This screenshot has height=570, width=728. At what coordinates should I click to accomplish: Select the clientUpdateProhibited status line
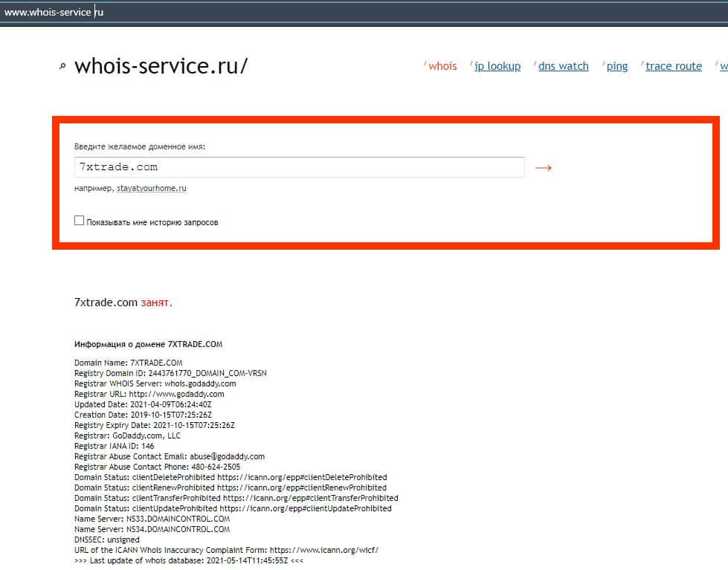tap(233, 509)
